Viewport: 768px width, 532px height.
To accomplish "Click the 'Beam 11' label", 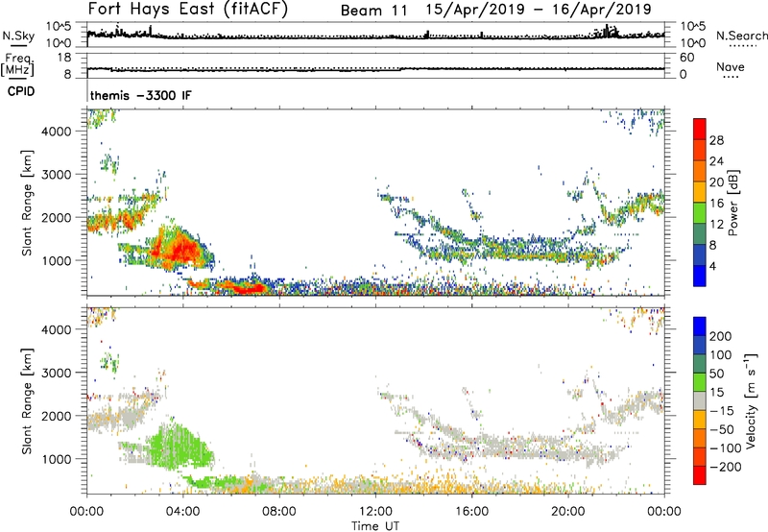I will [x=373, y=11].
